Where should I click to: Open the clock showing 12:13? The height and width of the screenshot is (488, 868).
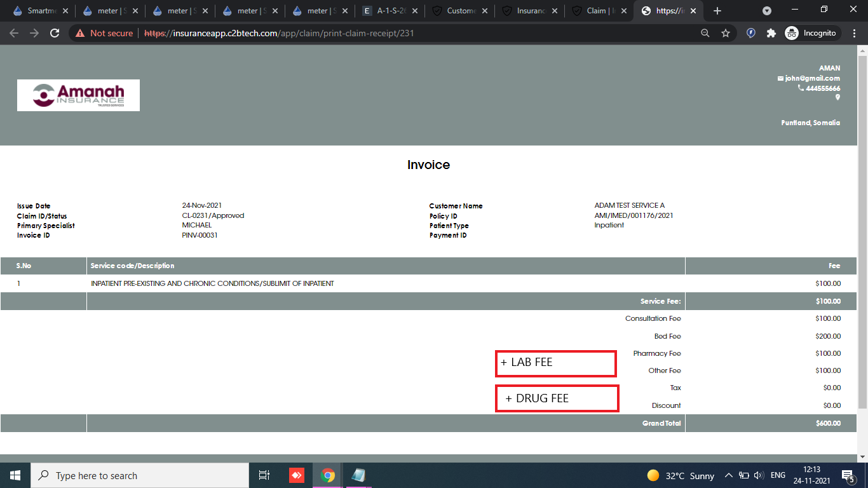click(812, 475)
